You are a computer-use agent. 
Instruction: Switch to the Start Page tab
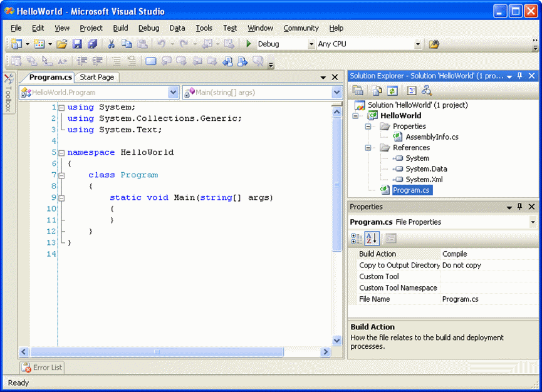coord(96,77)
